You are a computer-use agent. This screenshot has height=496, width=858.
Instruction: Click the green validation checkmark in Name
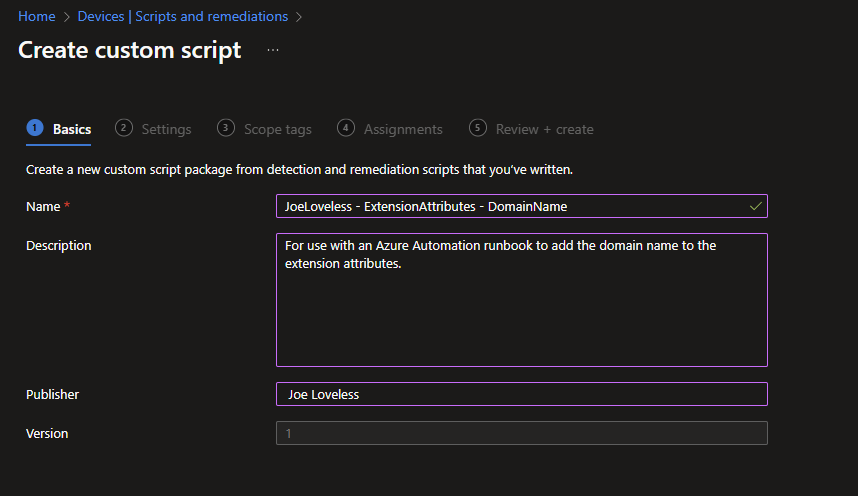(x=756, y=206)
